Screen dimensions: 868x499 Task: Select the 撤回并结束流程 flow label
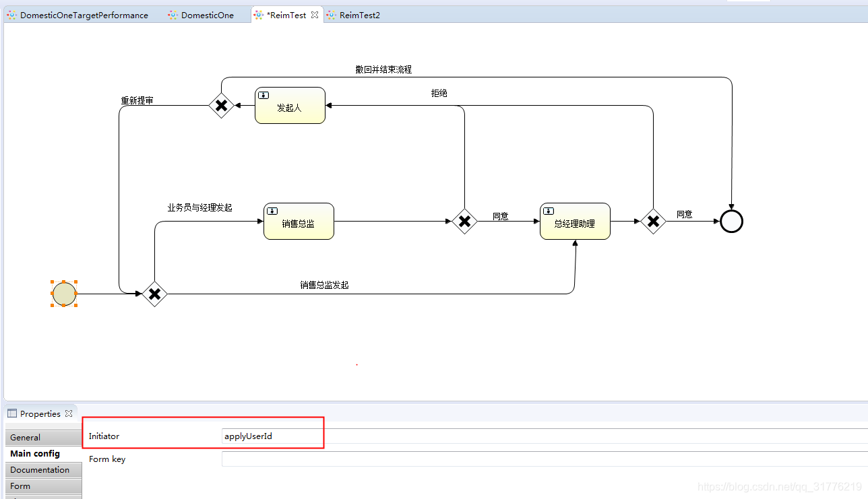click(x=383, y=69)
